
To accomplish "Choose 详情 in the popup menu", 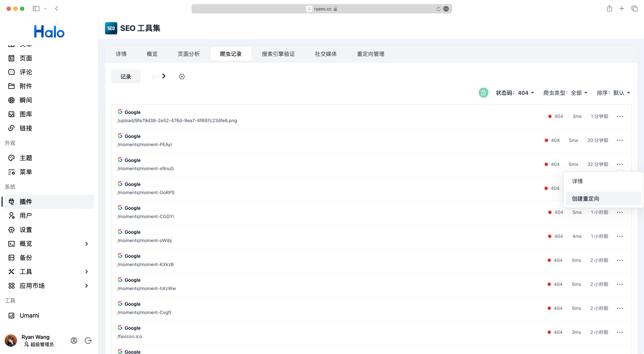I will [603, 181].
